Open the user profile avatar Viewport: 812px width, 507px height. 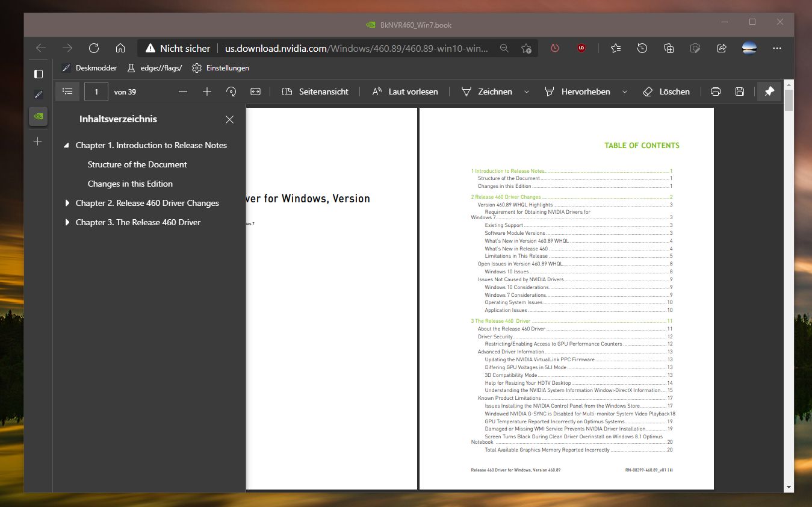tap(749, 48)
